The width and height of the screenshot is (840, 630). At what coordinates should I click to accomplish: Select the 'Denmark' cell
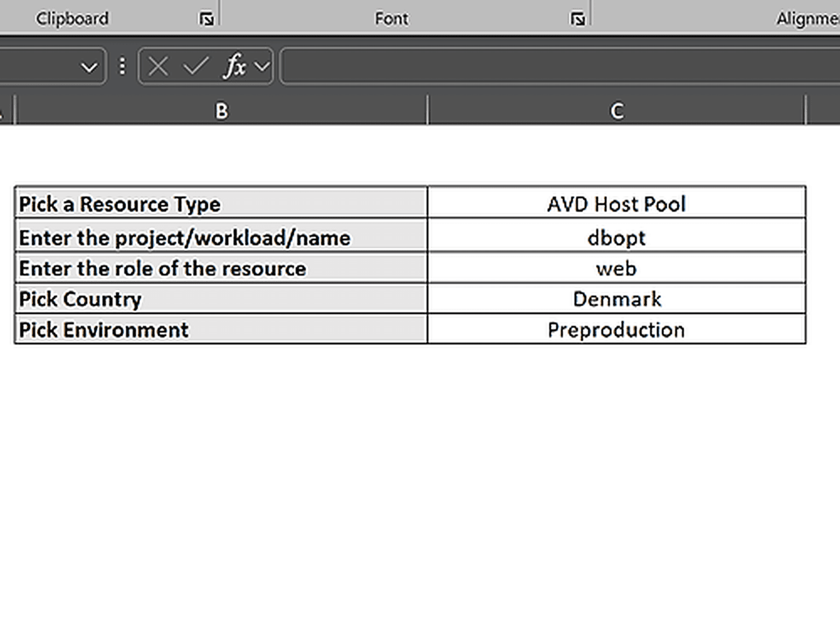[616, 298]
